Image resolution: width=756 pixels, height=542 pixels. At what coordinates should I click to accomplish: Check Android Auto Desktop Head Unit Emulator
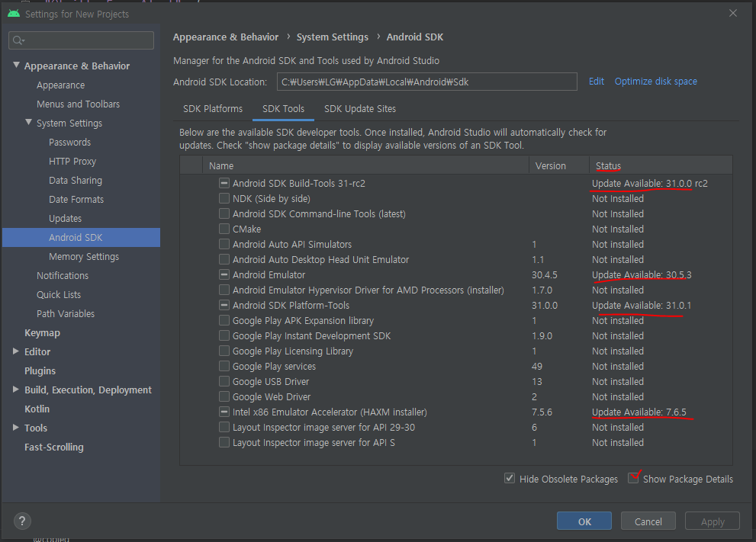tap(224, 259)
